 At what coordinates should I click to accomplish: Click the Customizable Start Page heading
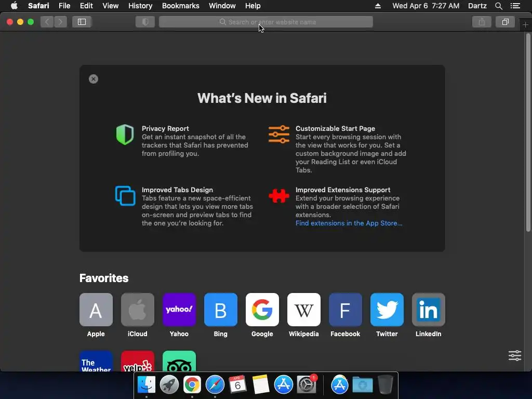[x=335, y=129]
